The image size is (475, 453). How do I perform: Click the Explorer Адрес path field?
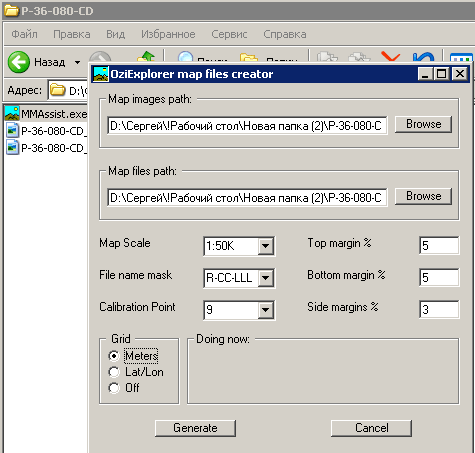click(x=68, y=90)
